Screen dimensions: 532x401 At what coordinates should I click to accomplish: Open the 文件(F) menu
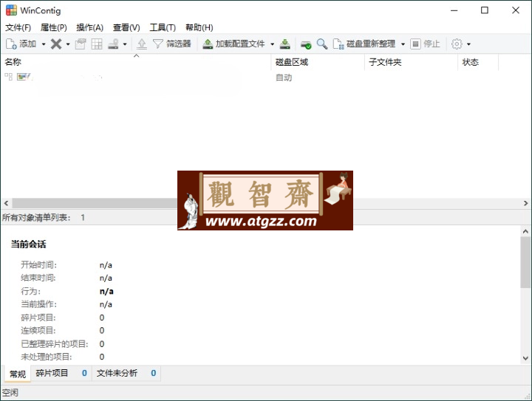pos(18,27)
